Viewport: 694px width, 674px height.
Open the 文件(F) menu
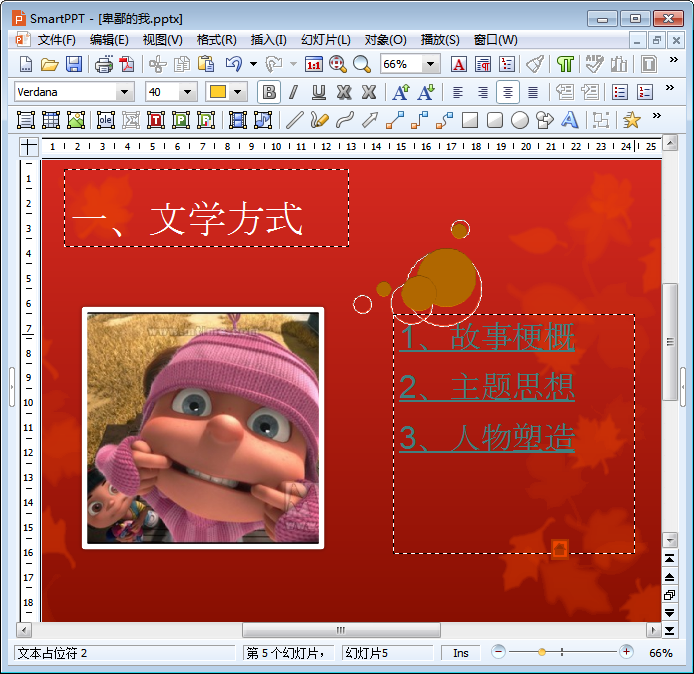point(56,40)
